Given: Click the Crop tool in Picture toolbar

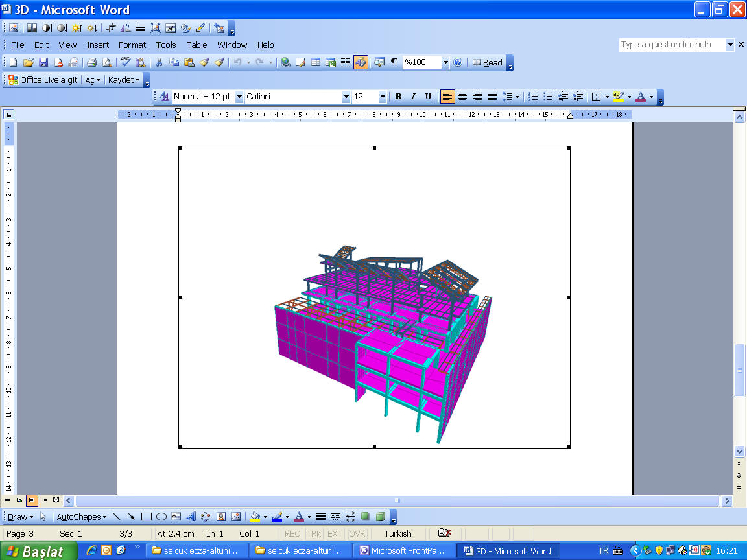Looking at the screenshot, I should pyautogui.click(x=111, y=28).
